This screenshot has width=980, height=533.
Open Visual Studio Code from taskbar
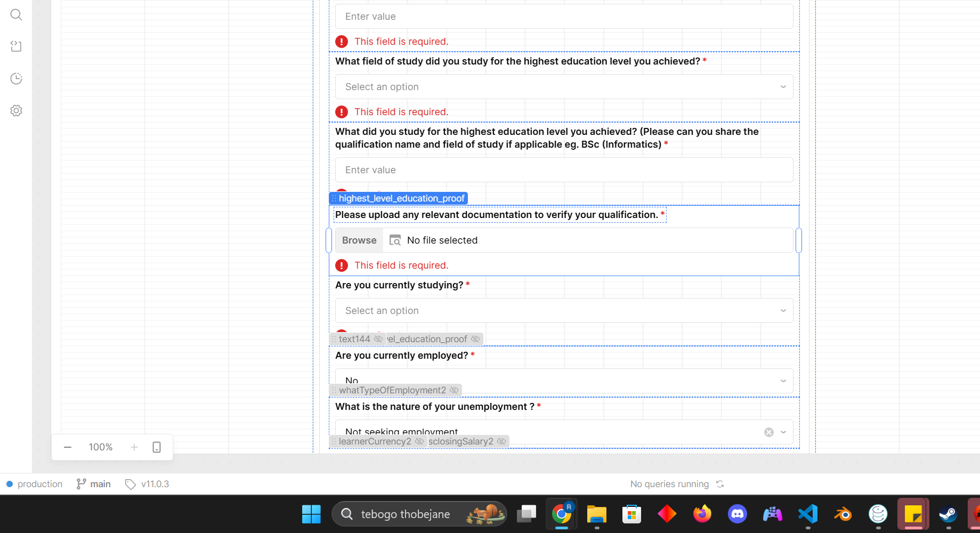pos(808,514)
